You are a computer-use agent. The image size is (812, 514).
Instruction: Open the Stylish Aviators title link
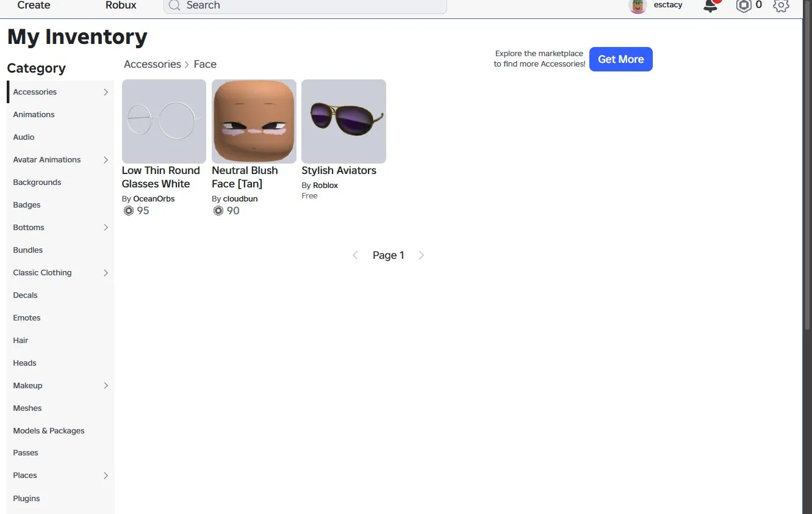pyautogui.click(x=339, y=171)
